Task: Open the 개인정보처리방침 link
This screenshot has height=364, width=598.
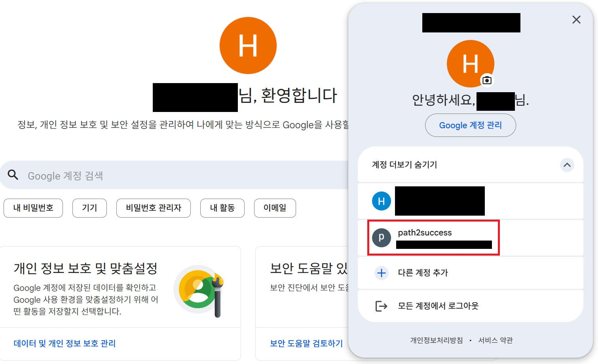Action: (x=436, y=340)
